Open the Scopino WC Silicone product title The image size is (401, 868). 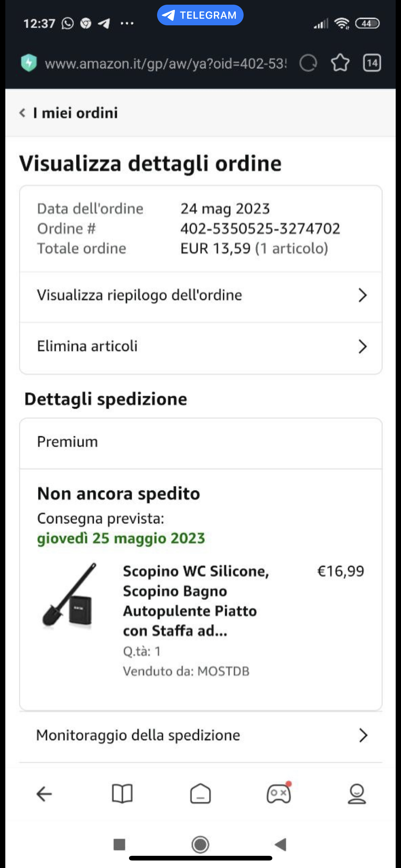click(x=195, y=601)
